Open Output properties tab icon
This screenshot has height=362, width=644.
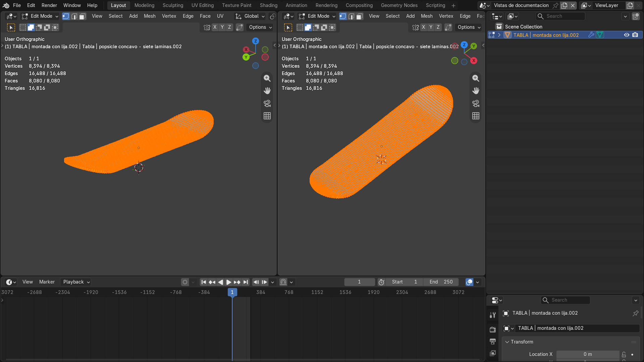pos(493,341)
